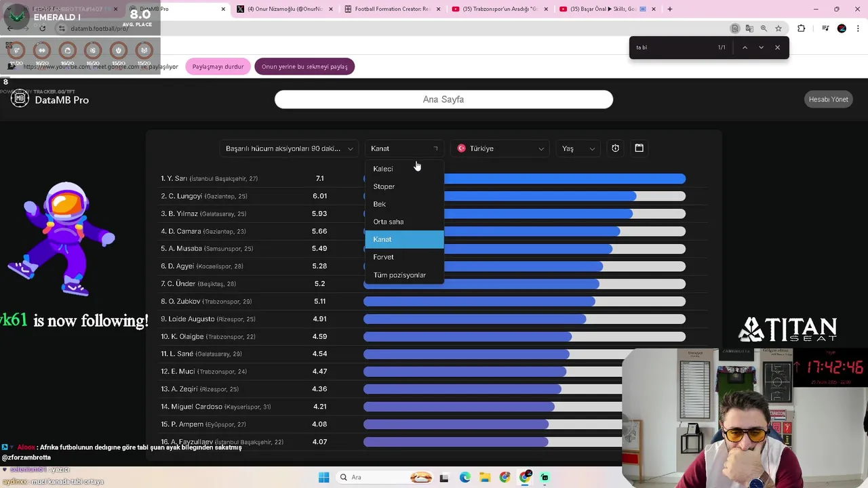
Task: Click the O. Zubkov 5.11 progress bar
Action: [524, 302]
